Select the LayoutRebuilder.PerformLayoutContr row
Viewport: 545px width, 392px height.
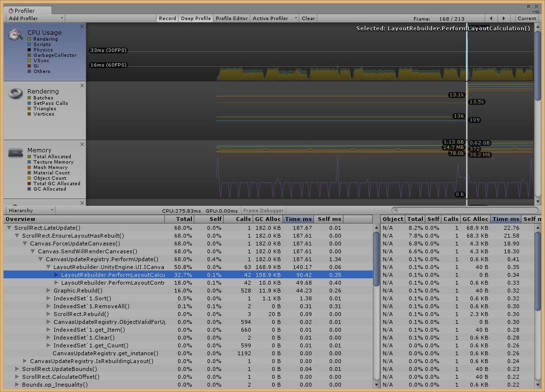pos(188,283)
